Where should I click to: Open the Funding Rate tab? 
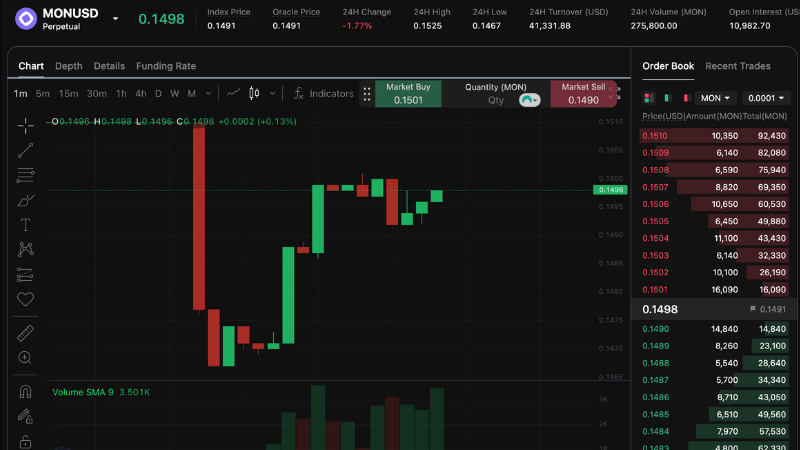coord(166,66)
